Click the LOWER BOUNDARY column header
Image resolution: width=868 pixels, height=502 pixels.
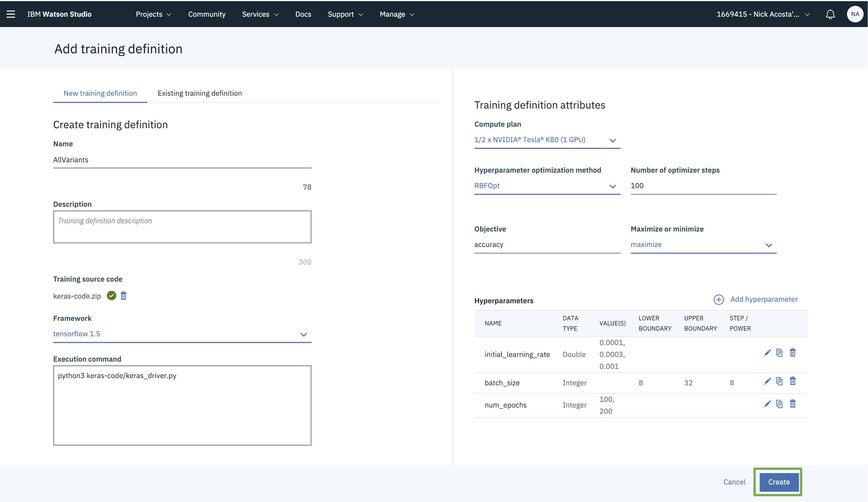click(655, 323)
